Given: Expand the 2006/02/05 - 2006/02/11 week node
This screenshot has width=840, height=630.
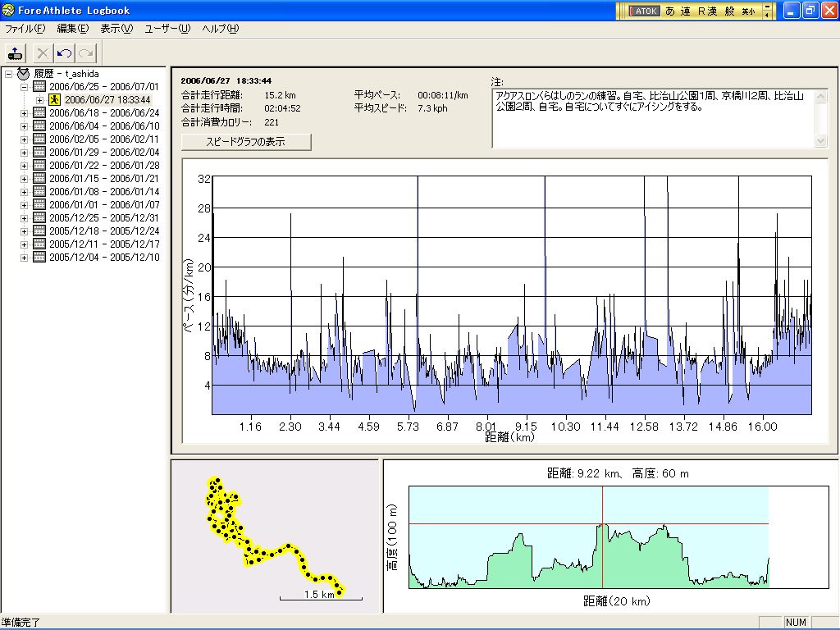Looking at the screenshot, I should pos(24,139).
